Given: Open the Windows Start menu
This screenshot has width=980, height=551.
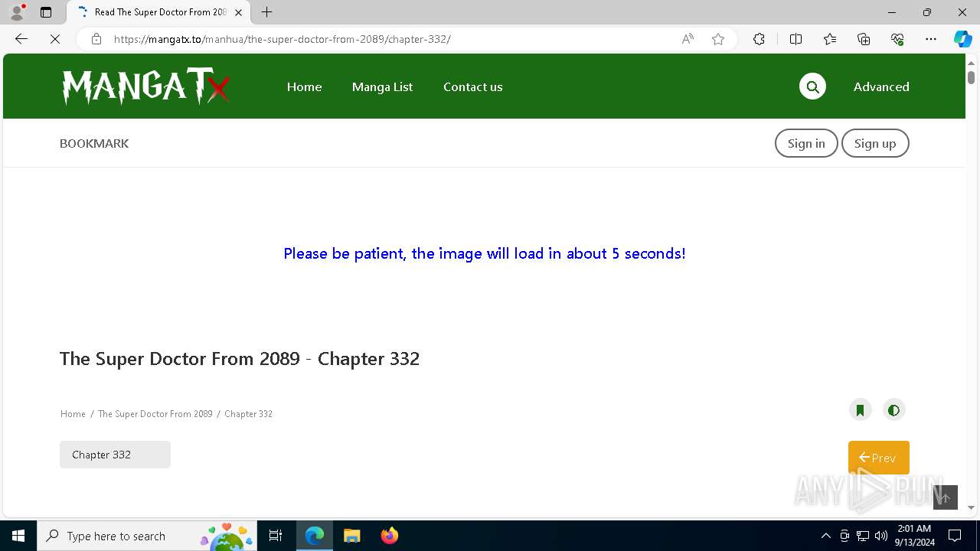Looking at the screenshot, I should click(x=18, y=536).
